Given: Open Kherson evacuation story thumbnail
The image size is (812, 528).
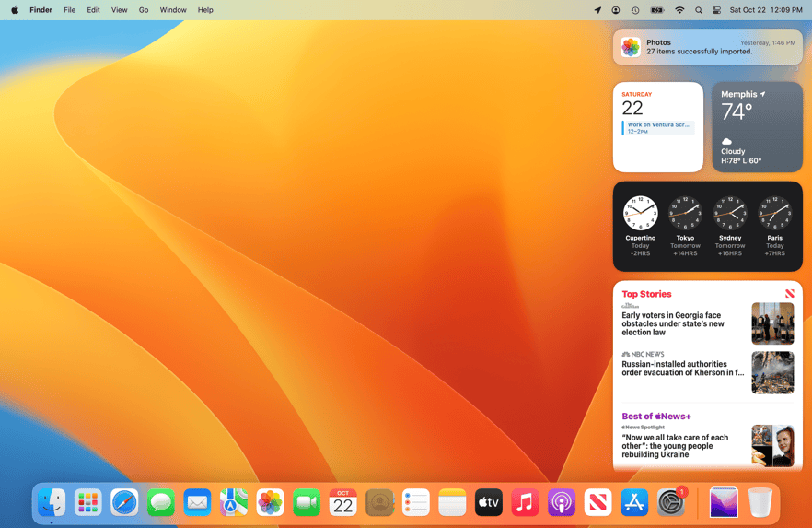Looking at the screenshot, I should click(x=772, y=372).
